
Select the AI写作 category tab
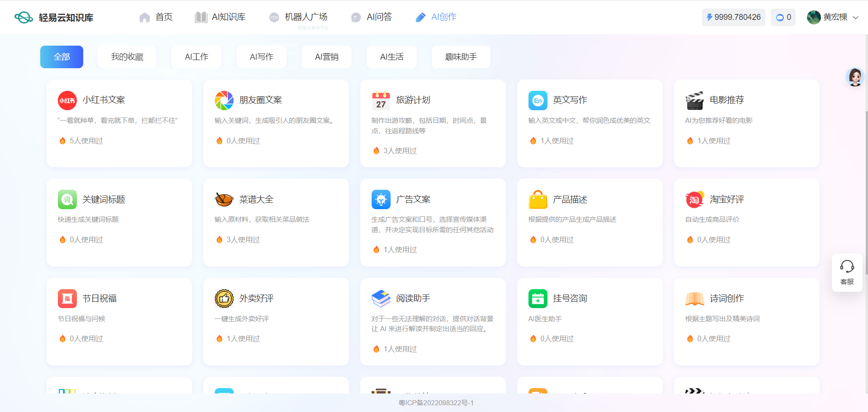[261, 57]
